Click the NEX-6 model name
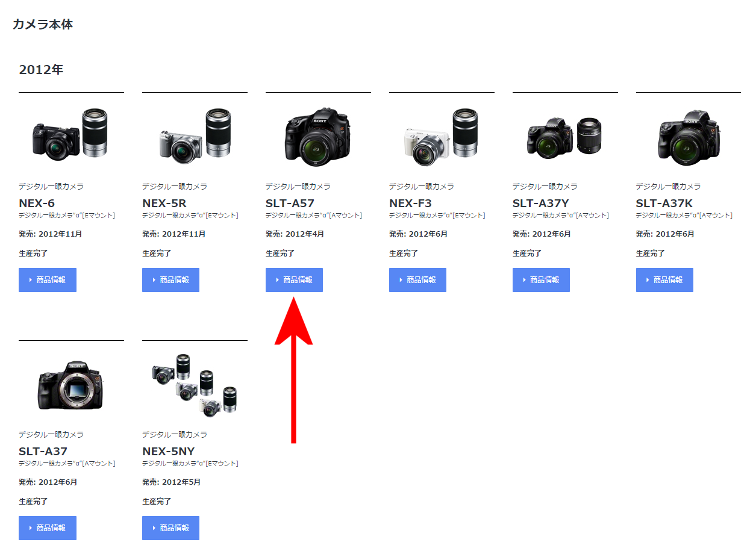 tap(37, 203)
